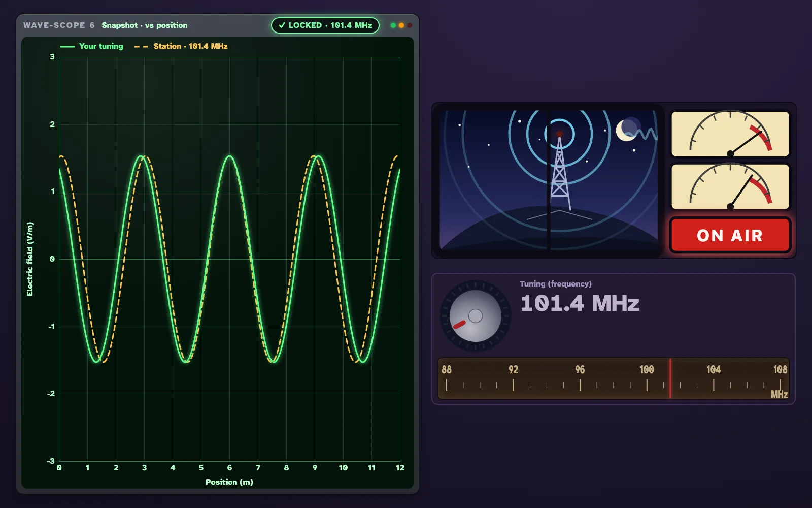Click the tuning knob dial
Image resolution: width=812 pixels, height=508 pixels.
[x=475, y=316]
